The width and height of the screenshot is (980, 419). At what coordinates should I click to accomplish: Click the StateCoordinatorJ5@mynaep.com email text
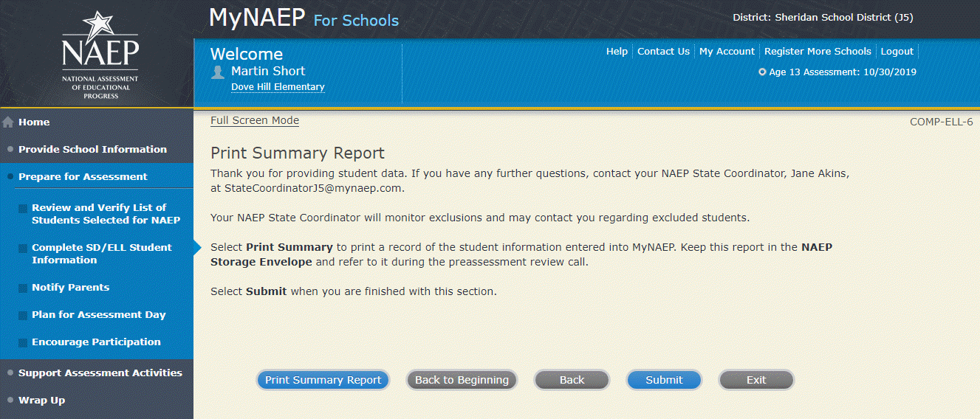click(x=314, y=189)
